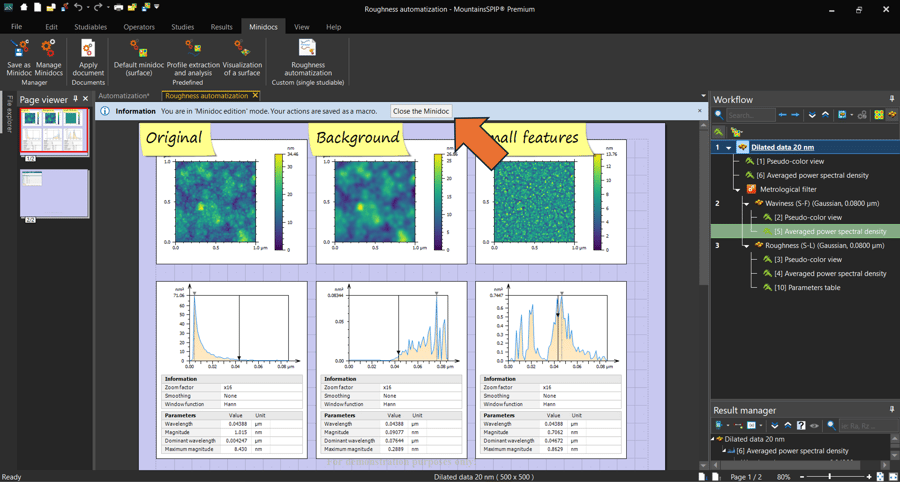Image resolution: width=900 pixels, height=482 pixels.
Task: Collapse all Workflow nodes (double chevron up)
Action: click(x=825, y=115)
